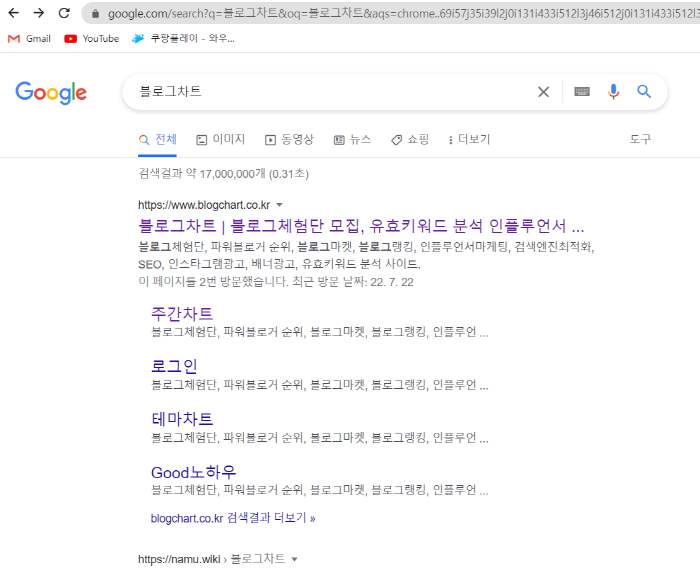Click the Google logo
This screenshot has width=700, height=568.
51,92
